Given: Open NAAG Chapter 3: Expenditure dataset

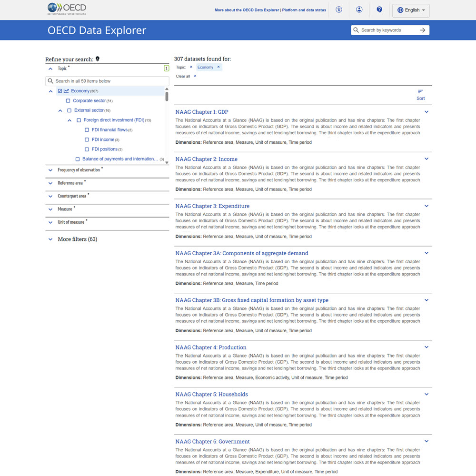Looking at the screenshot, I should click(x=212, y=206).
